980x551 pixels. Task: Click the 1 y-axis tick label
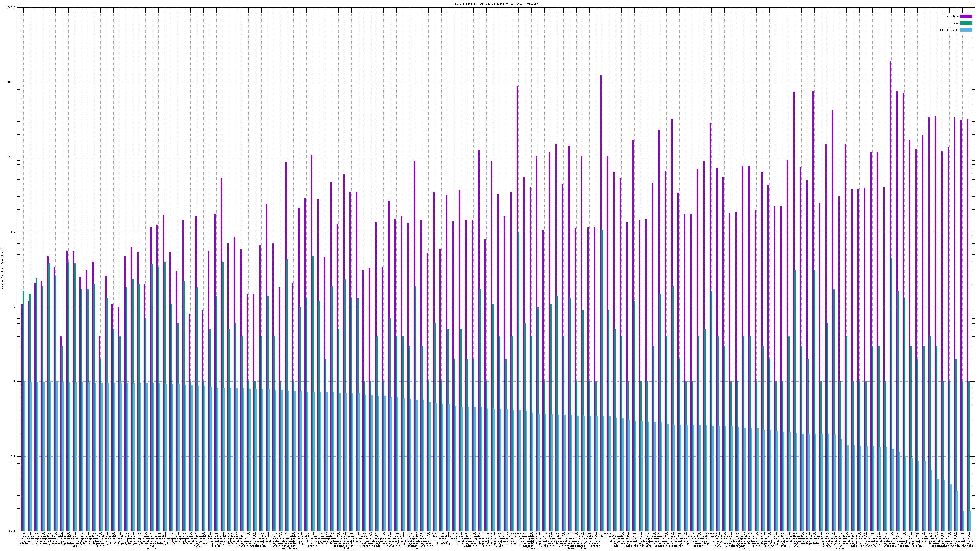pyautogui.click(x=15, y=381)
